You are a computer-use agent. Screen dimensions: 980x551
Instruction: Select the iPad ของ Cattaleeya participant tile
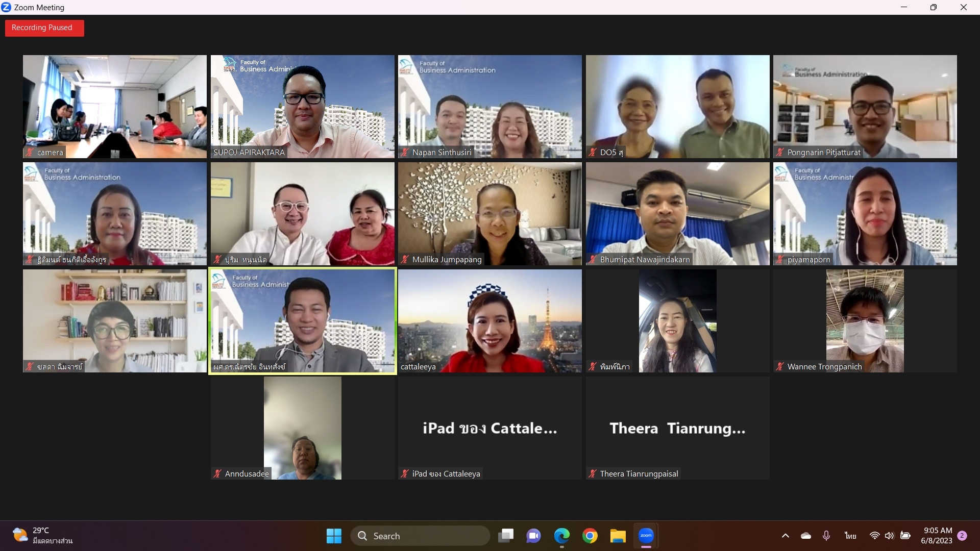[490, 428]
